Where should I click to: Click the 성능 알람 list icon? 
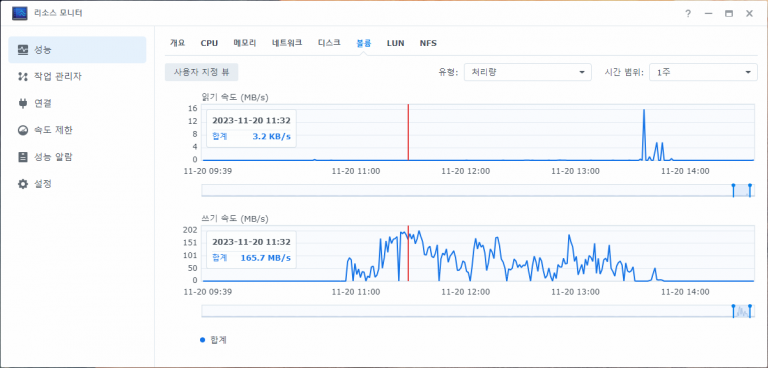(x=23, y=157)
